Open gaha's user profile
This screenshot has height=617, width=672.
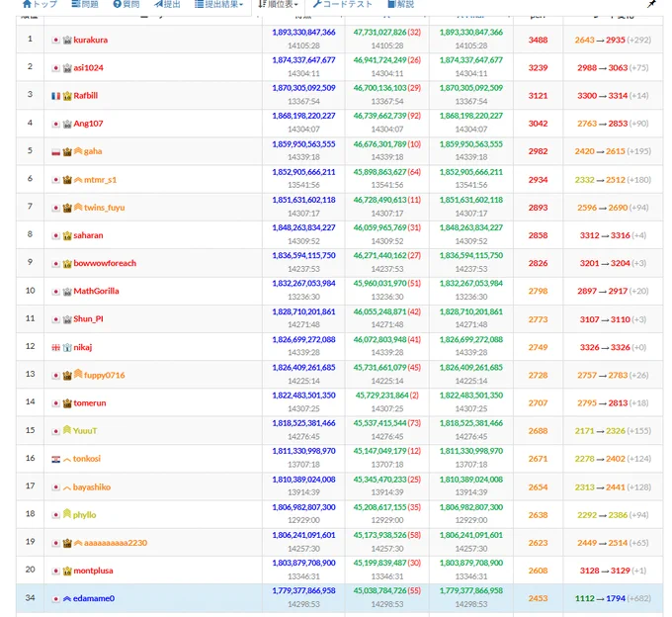[93, 151]
